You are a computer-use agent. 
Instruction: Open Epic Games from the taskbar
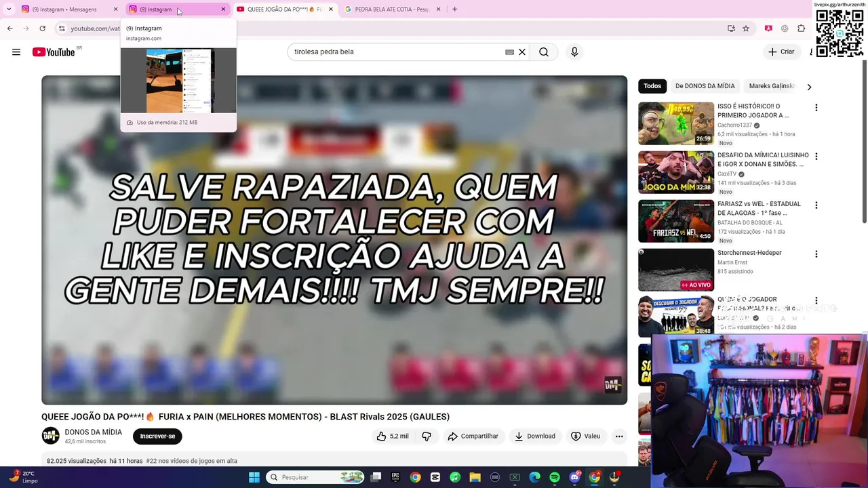click(x=395, y=477)
